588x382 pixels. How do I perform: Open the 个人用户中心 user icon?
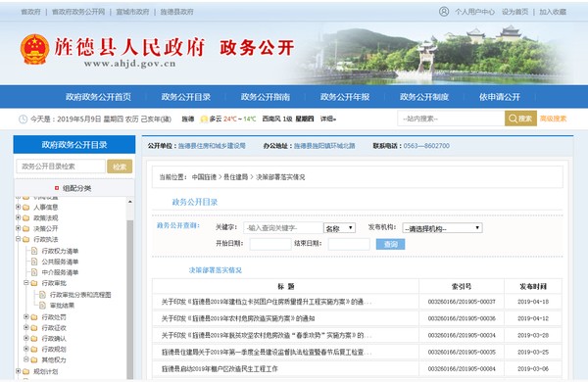(x=444, y=12)
